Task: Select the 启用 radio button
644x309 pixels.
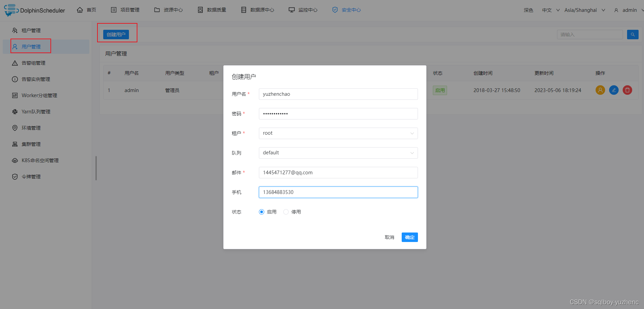Action: point(262,212)
